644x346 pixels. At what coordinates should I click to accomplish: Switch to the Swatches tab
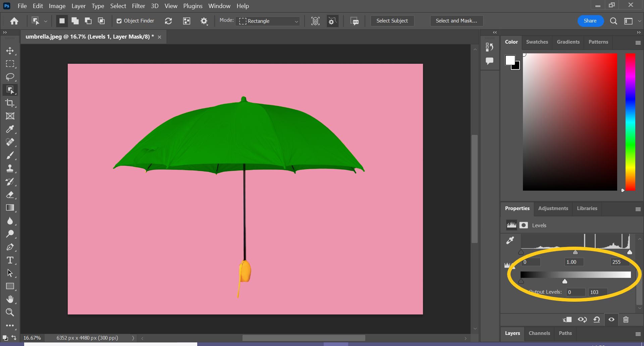click(x=537, y=42)
